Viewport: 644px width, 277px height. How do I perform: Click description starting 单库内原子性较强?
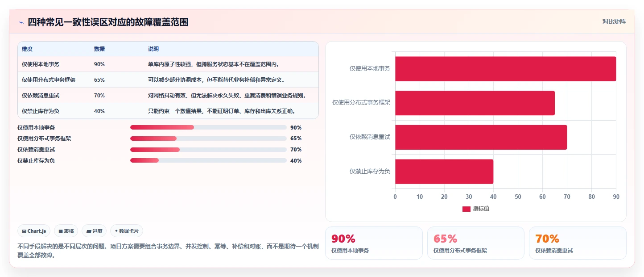coord(214,64)
